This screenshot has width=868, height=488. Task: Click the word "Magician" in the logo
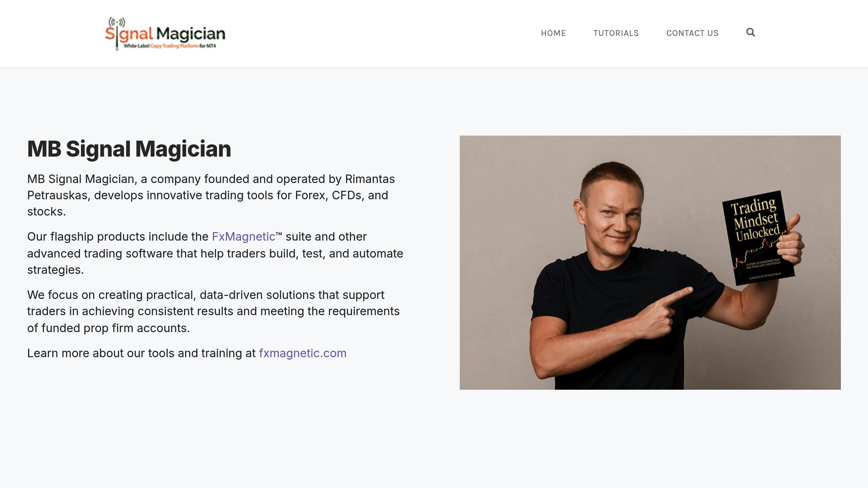click(191, 34)
